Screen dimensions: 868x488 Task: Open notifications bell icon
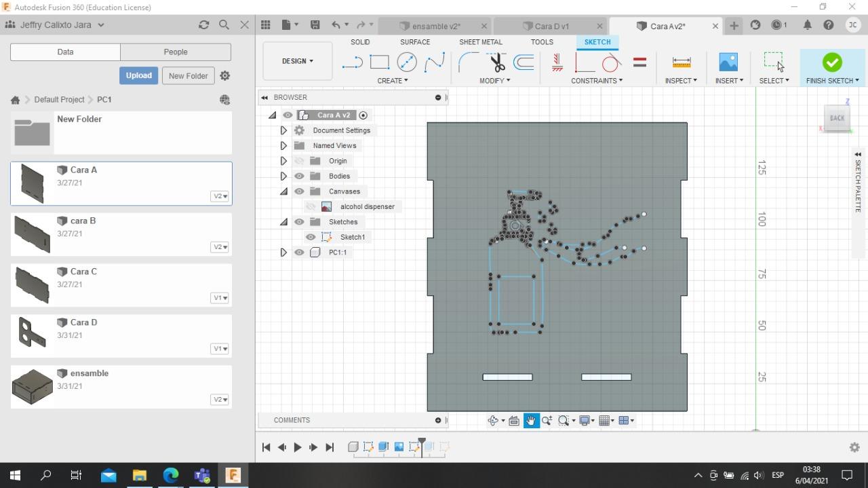[x=807, y=25]
